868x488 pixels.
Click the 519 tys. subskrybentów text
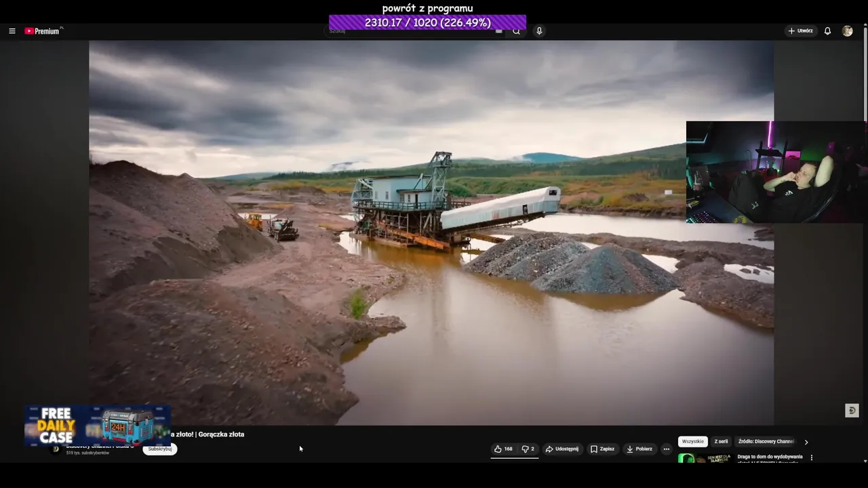87,453
